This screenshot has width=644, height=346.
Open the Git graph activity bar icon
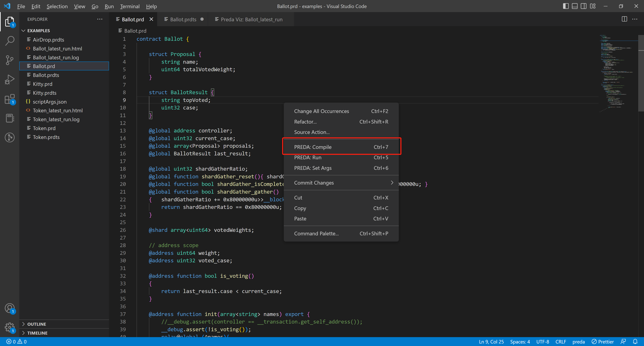[10, 137]
